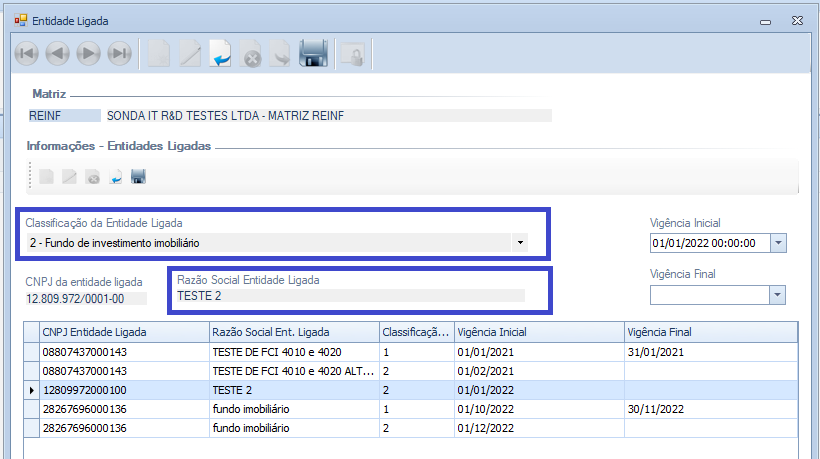
Task: Go to first record using navigation arrow
Action: click(x=26, y=54)
